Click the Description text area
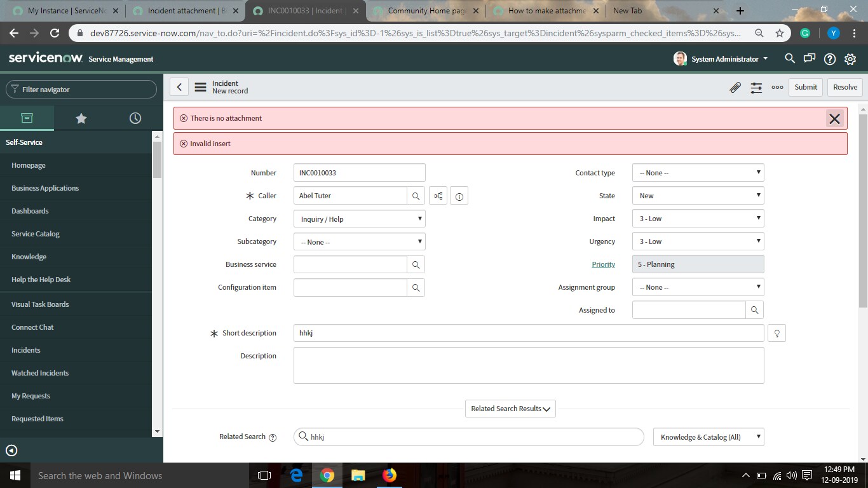Image resolution: width=868 pixels, height=488 pixels. tap(529, 365)
